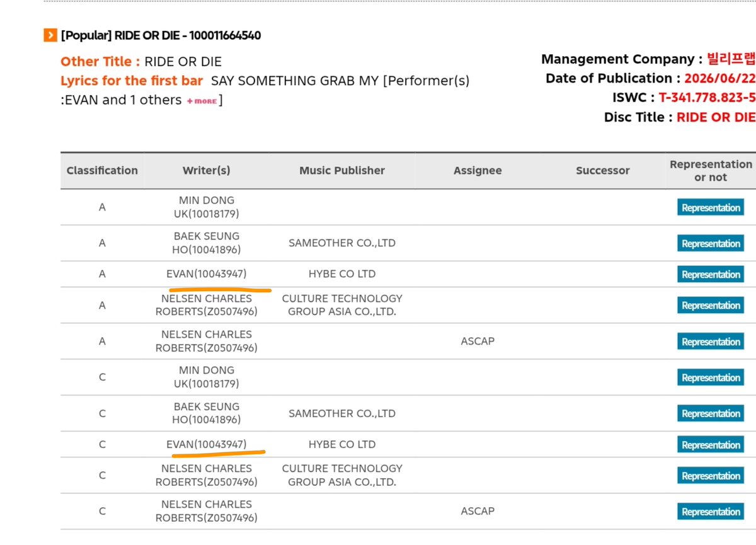Viewport: 756px width, 545px height.
Task: Click the Management Company value 빌리프랩
Action: click(731, 59)
